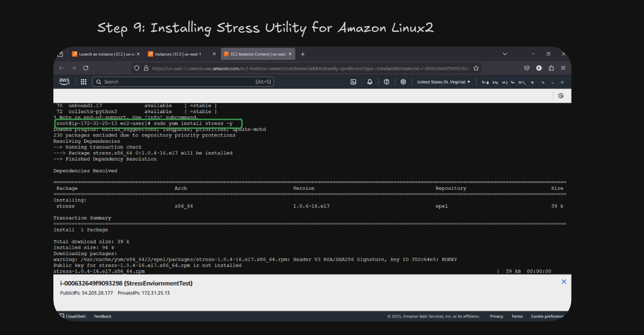The image size is (644, 335).
Task: Click the address bar URL
Action: tap(311, 68)
